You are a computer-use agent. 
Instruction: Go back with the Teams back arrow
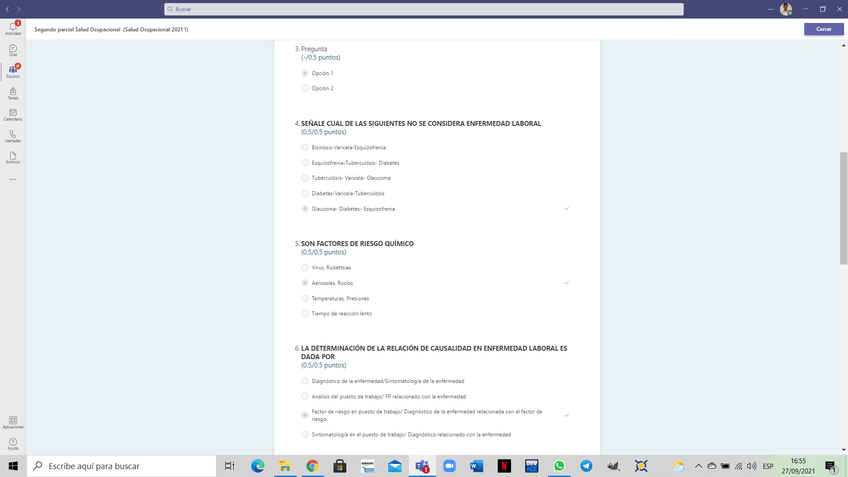pos(8,9)
